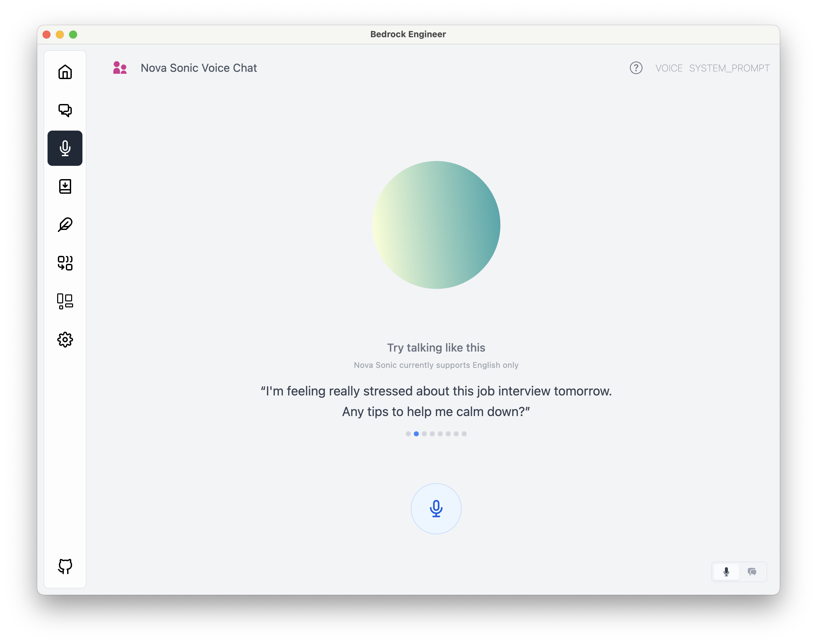Open the chat messages sidebar icon
Screen dimensions: 817x644
tap(65, 110)
